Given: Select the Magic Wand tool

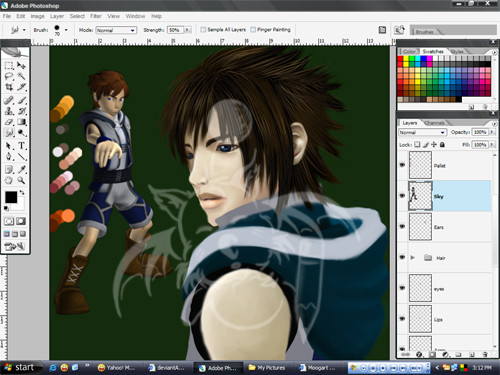Looking at the screenshot, I should (21, 76).
